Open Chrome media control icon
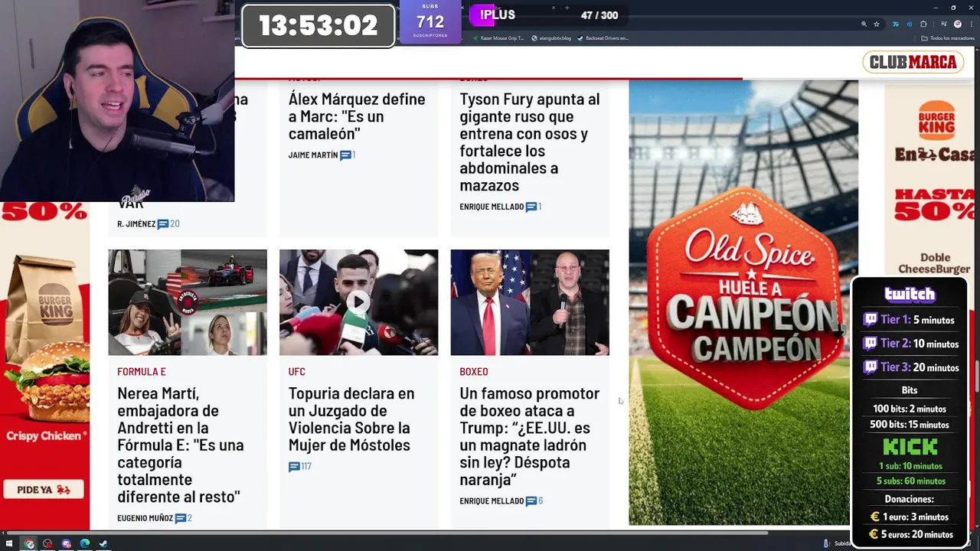This screenshot has height=551, width=980. click(x=944, y=24)
